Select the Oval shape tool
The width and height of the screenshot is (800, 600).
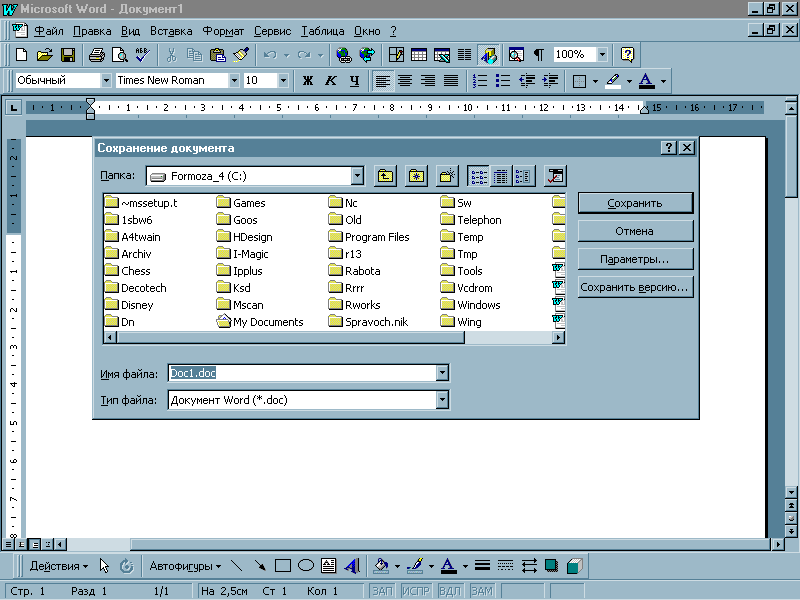coord(306,566)
